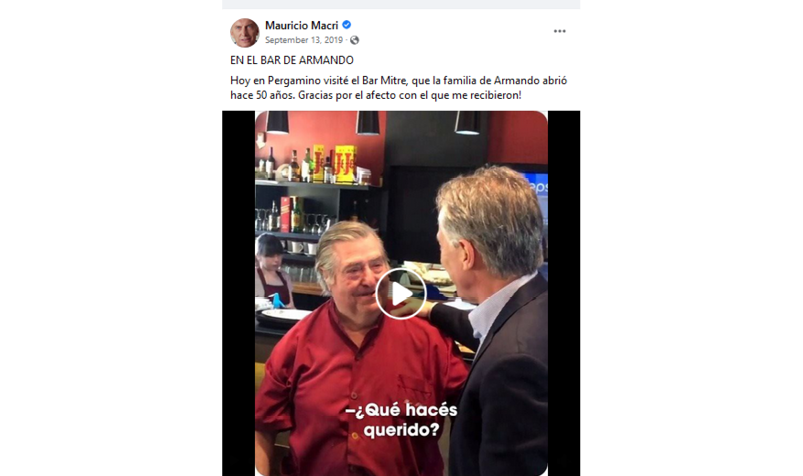Click the poster's profile picture at top
This screenshot has width=803, height=476.
pyautogui.click(x=244, y=32)
